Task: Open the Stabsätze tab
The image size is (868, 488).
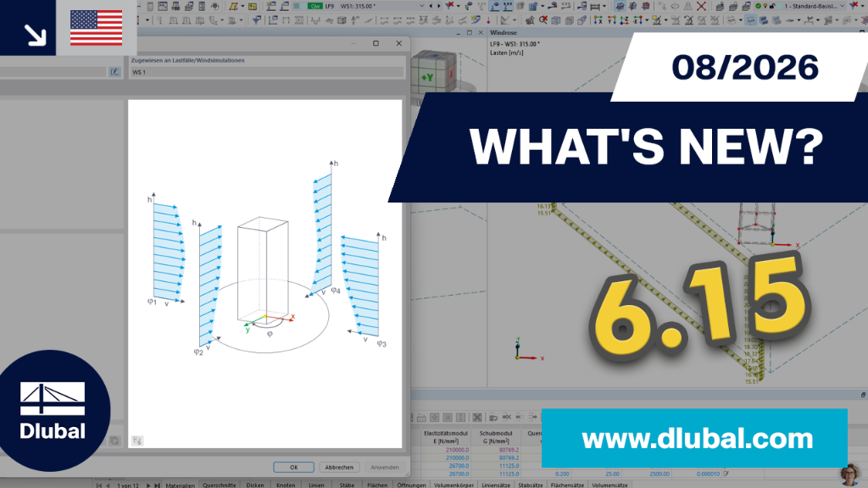Action: pyautogui.click(x=531, y=485)
